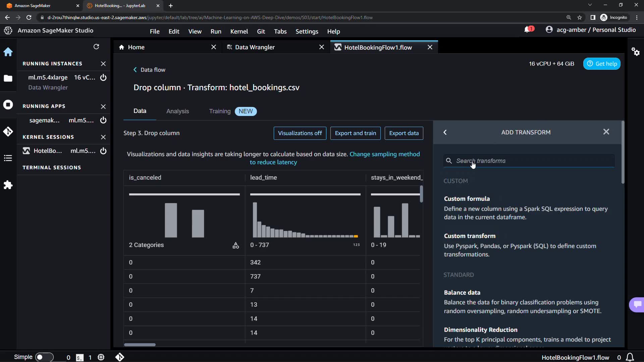
Task: Switch to the Analysis tab
Action: [177, 111]
